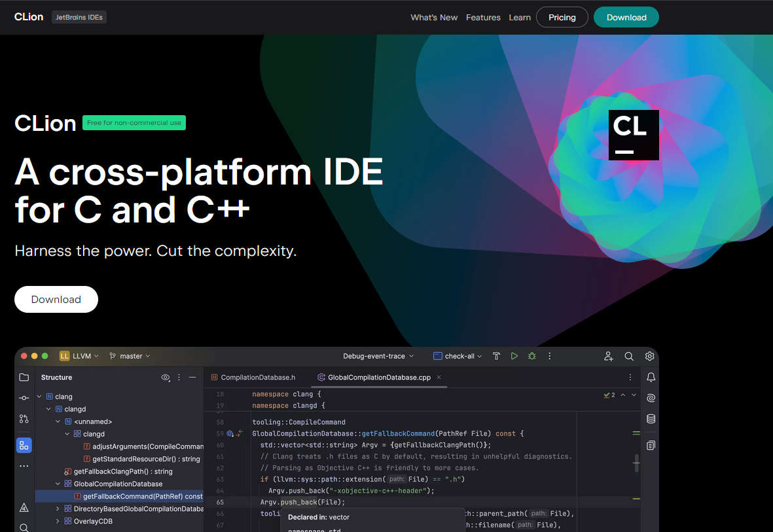
Task: Jump to next highlighted problem arrow
Action: click(634, 395)
